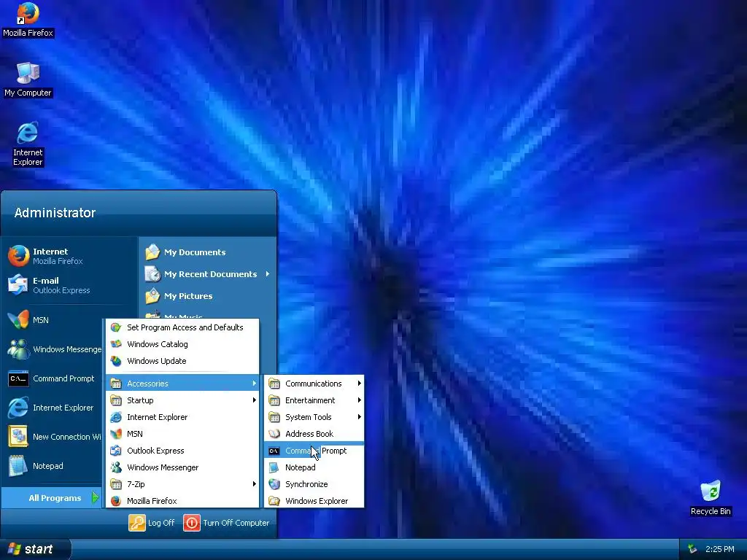The height and width of the screenshot is (560, 747).
Task: Click the Set Program Access and Defaults icon
Action: pyautogui.click(x=116, y=327)
